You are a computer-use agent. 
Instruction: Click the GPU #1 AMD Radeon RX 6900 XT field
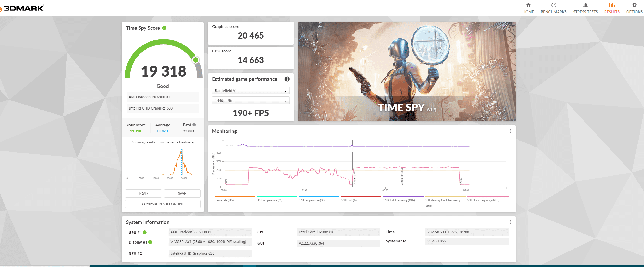tap(210, 232)
